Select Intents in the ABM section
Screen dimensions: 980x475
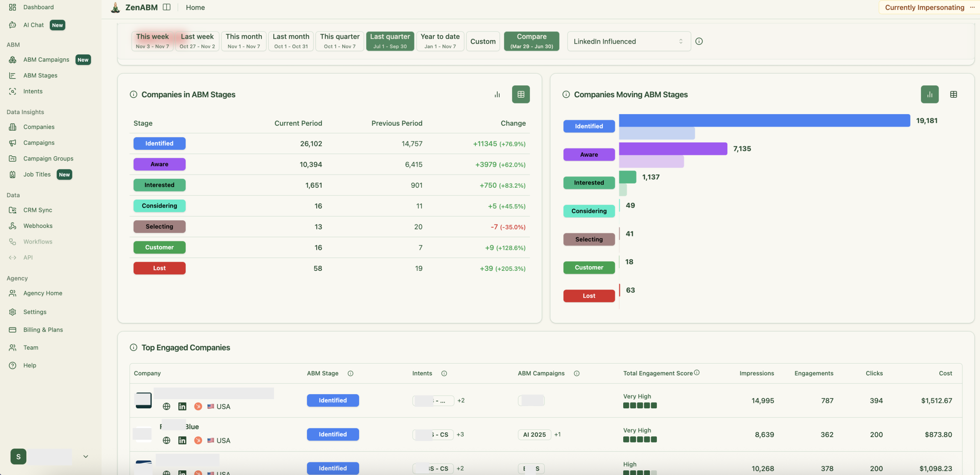click(x=32, y=91)
